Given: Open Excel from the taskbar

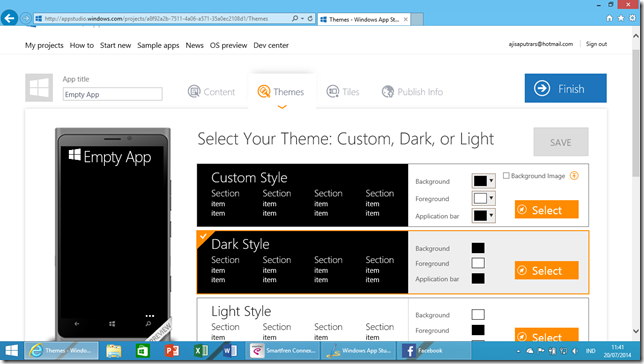Looking at the screenshot, I should click(201, 351).
